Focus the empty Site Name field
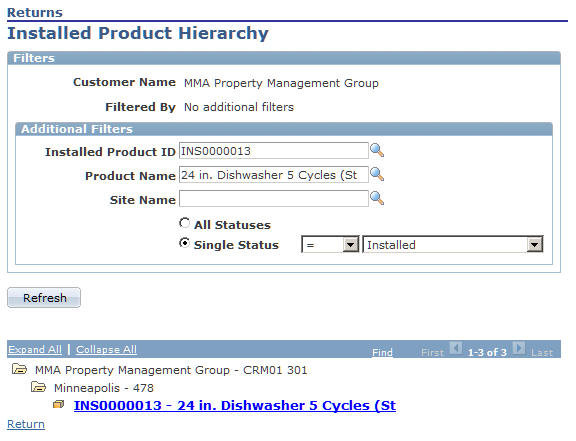This screenshot has height=441, width=576. (274, 198)
